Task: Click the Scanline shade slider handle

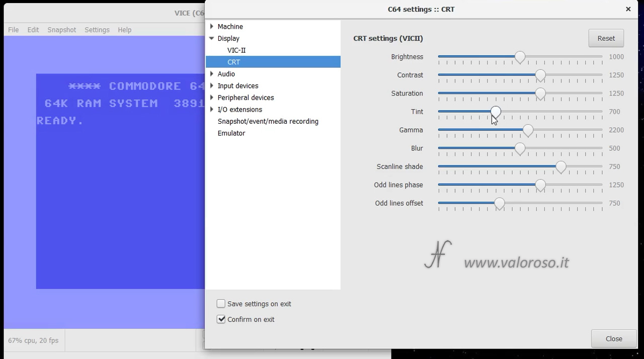Action: [x=560, y=166]
